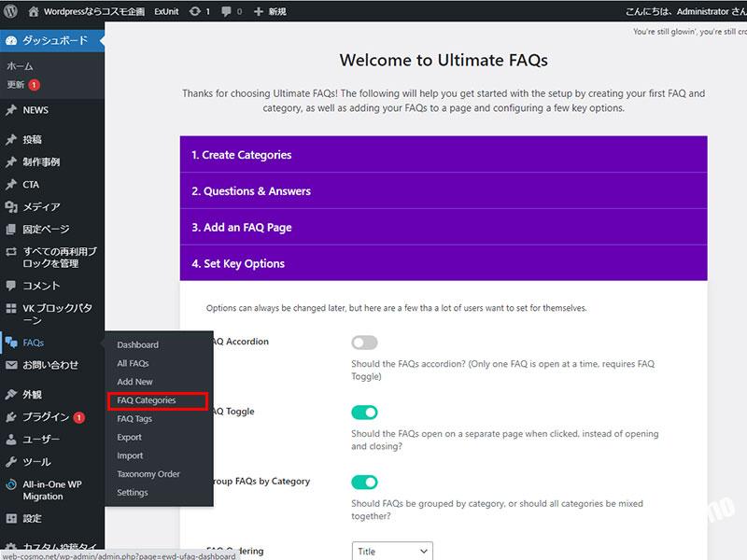Image resolution: width=747 pixels, height=560 pixels.
Task: Choose FAQ Tags from the FAQs submenu
Action: point(134,419)
